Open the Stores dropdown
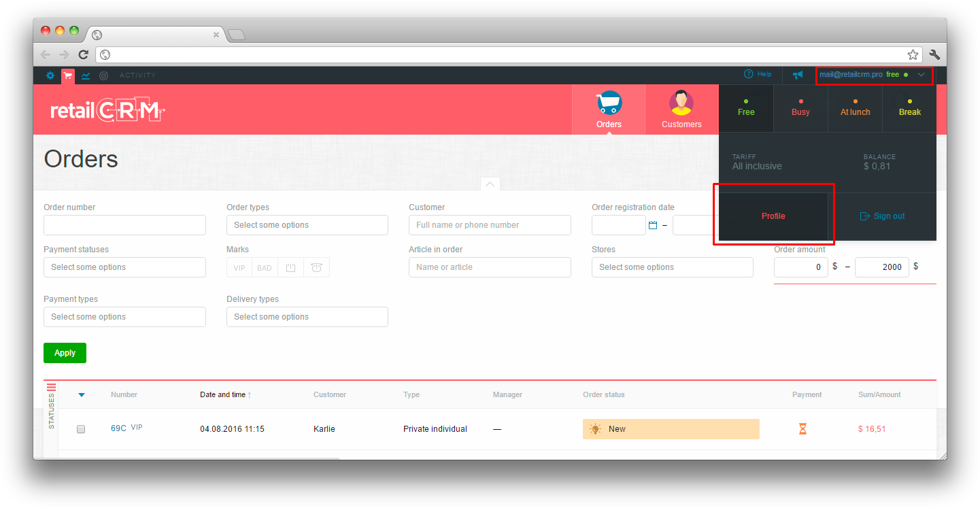980x508 pixels. 673,267
